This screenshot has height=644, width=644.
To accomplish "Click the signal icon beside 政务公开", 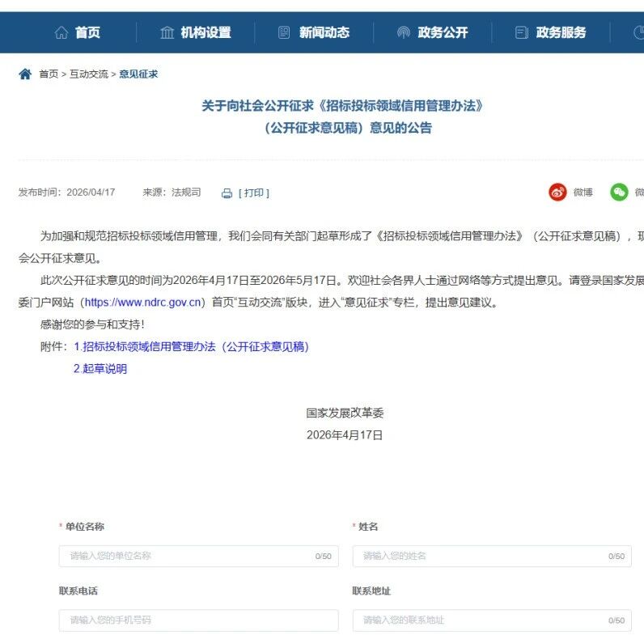I will [x=404, y=32].
